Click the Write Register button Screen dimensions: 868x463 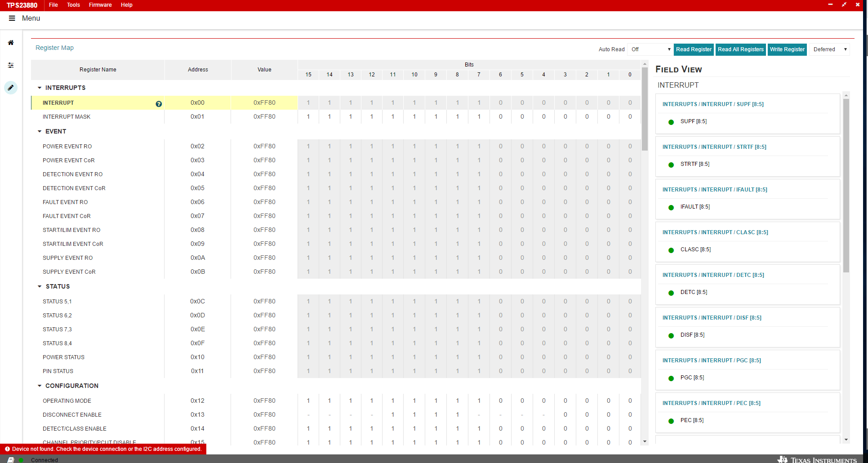click(787, 49)
